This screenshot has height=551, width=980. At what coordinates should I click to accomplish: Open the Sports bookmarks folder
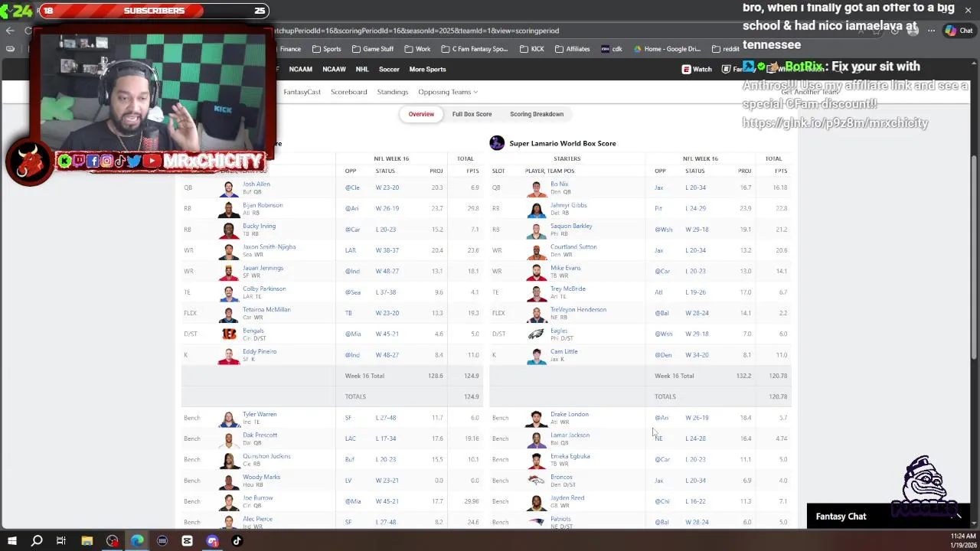click(x=326, y=49)
